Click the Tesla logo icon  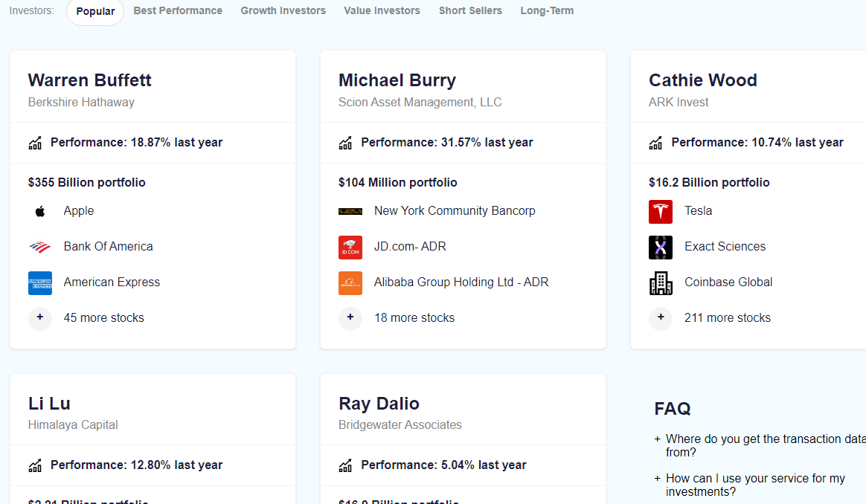661,211
